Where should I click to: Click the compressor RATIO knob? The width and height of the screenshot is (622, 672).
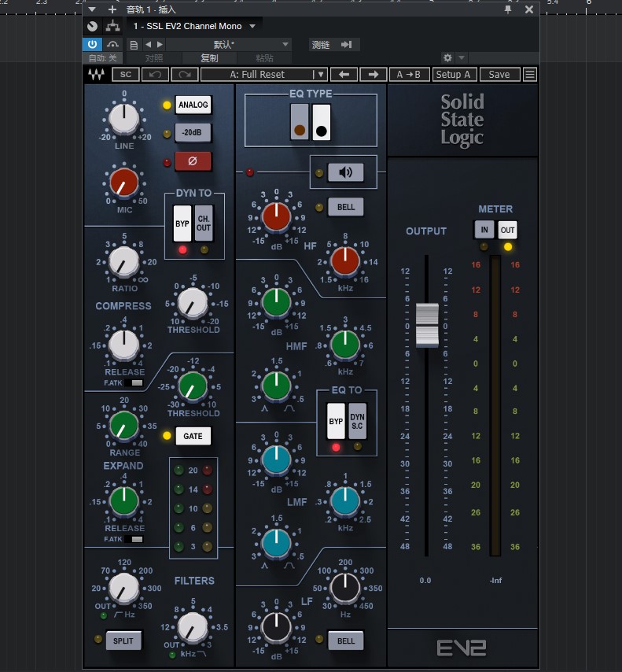coord(123,261)
